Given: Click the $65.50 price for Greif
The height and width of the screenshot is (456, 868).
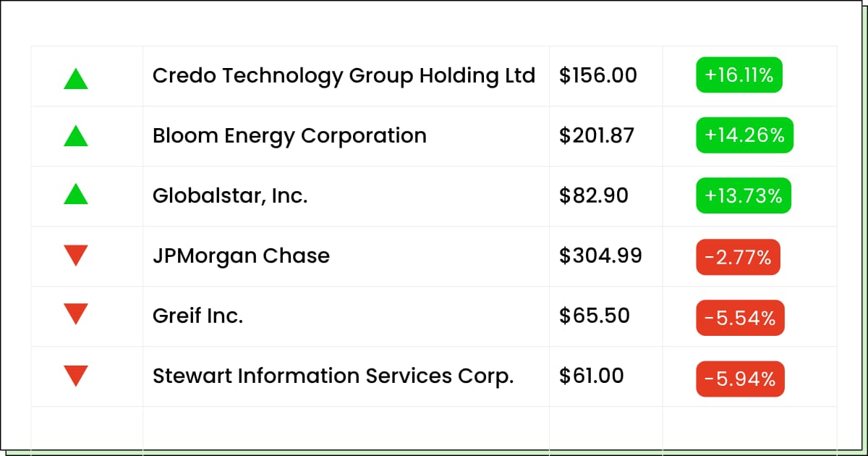Looking at the screenshot, I should pos(595,316).
